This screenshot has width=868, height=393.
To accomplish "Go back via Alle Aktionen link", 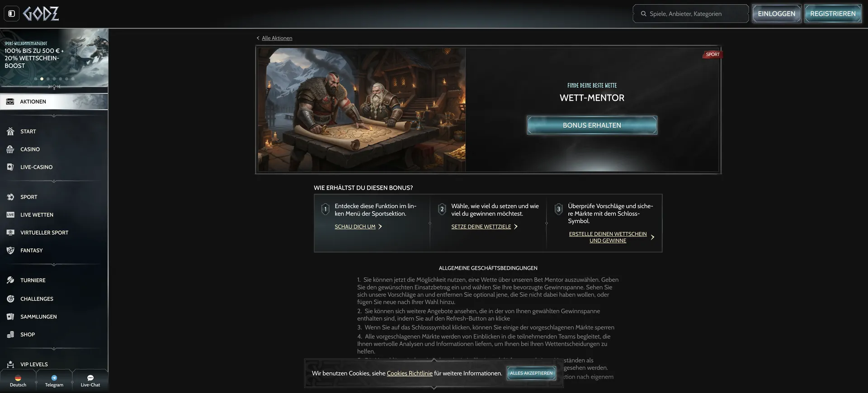I will (x=277, y=38).
